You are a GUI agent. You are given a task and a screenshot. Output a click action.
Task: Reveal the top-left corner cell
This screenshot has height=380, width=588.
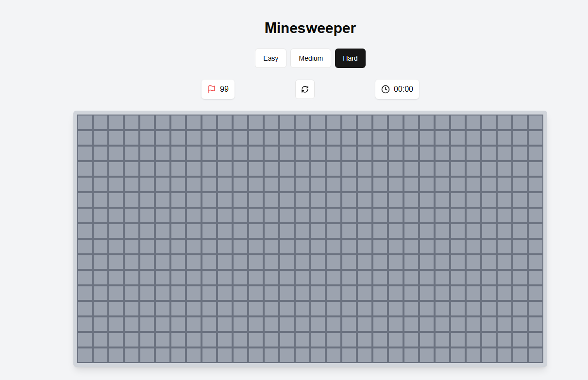coord(84,122)
